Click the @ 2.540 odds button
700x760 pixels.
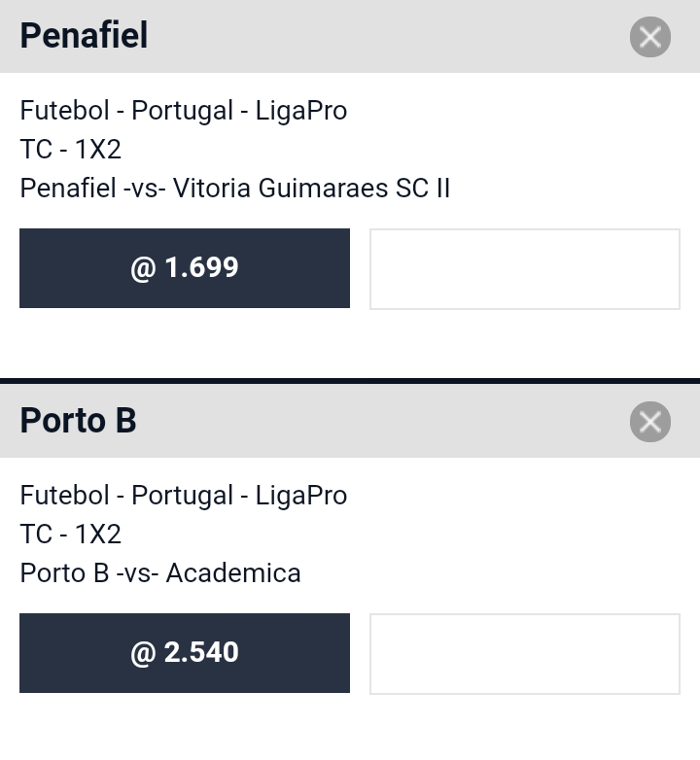pyautogui.click(x=184, y=653)
